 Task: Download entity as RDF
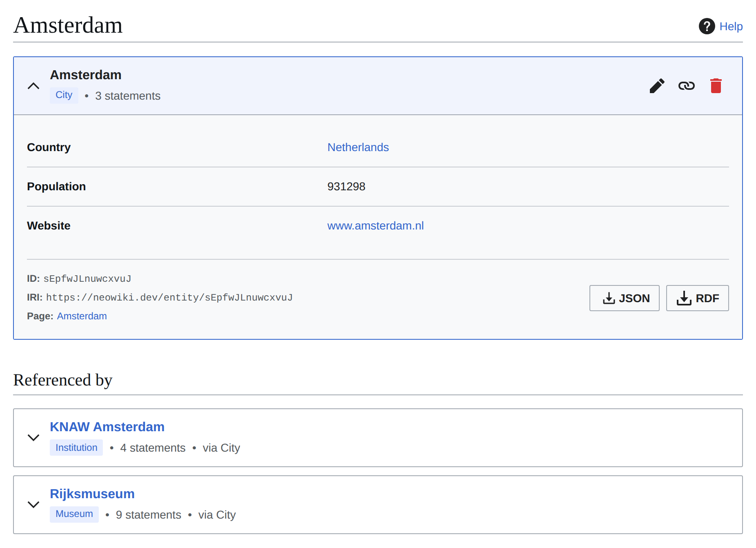[x=697, y=298]
